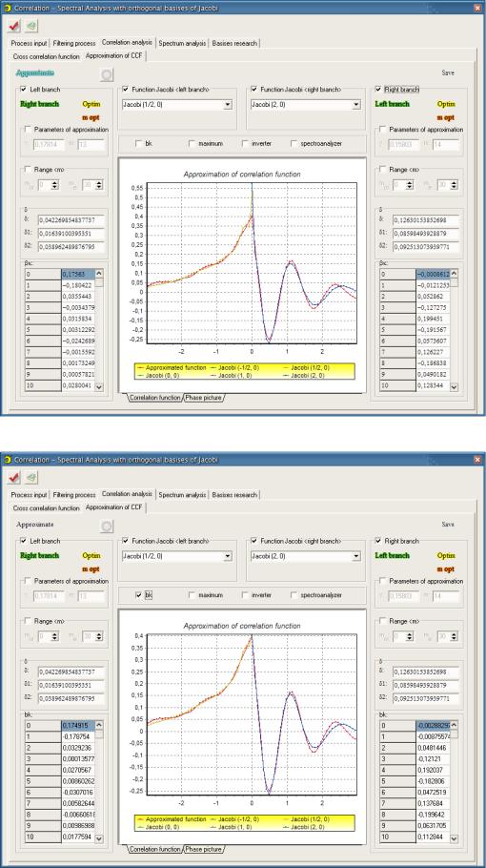Viewport: 486px width, 868px height.
Task: Enable maximum checkbox in lower window
Action: [x=192, y=595]
